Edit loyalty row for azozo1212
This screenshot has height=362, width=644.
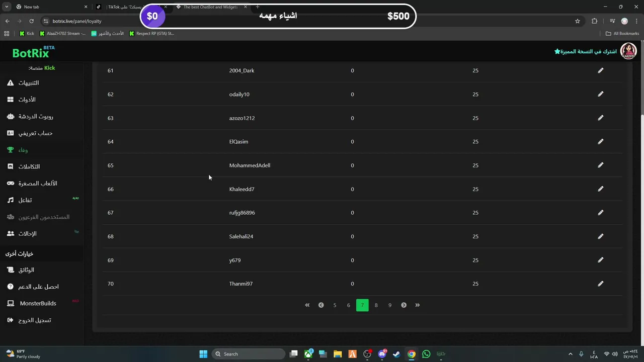click(x=600, y=118)
